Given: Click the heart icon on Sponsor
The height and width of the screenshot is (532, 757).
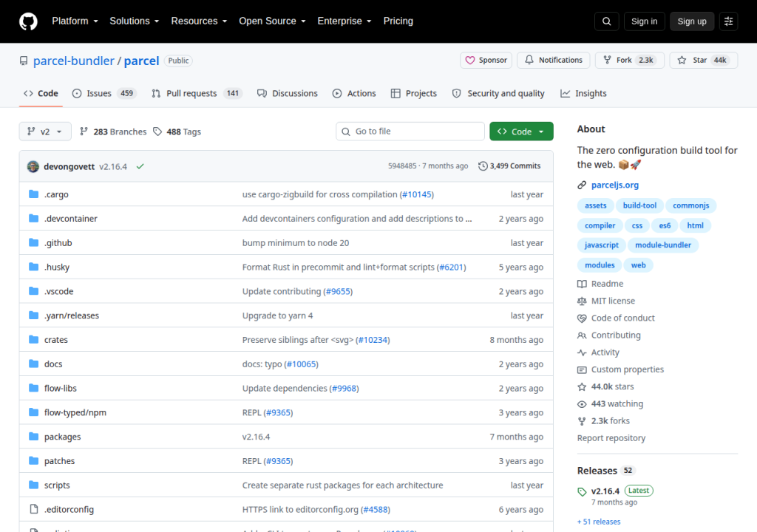Looking at the screenshot, I should tap(469, 61).
